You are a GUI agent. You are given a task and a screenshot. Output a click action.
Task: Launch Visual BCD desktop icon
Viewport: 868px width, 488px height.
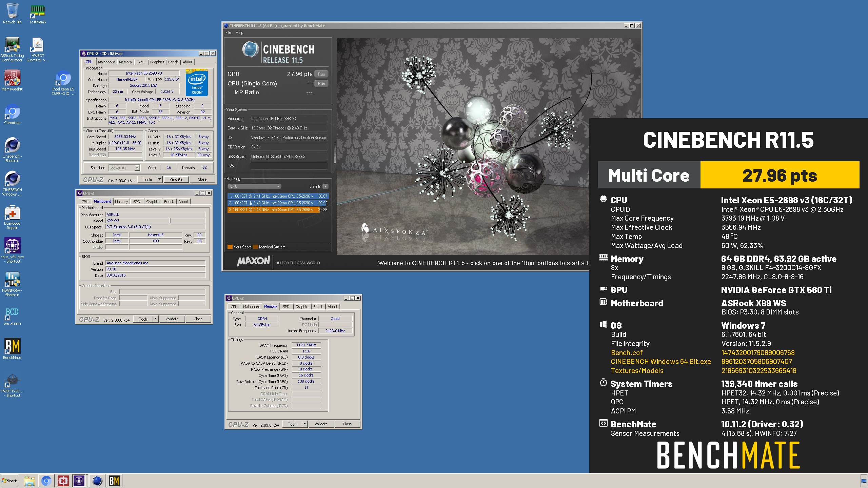(x=12, y=316)
